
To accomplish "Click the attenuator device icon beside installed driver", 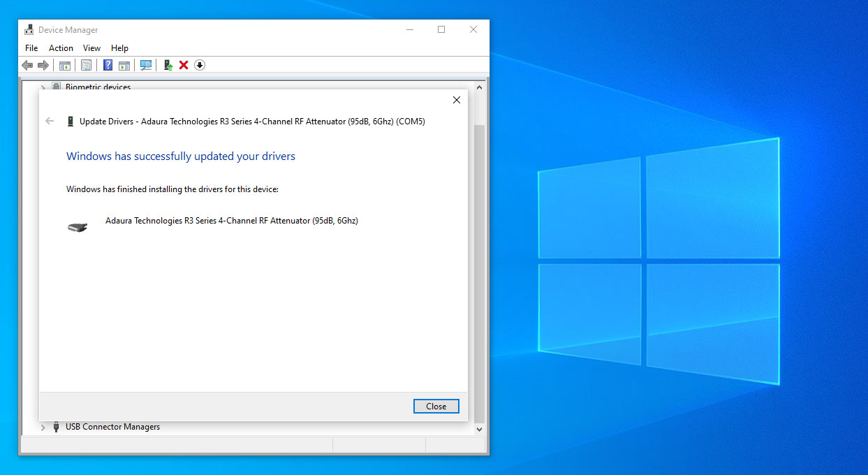I will pyautogui.click(x=78, y=227).
